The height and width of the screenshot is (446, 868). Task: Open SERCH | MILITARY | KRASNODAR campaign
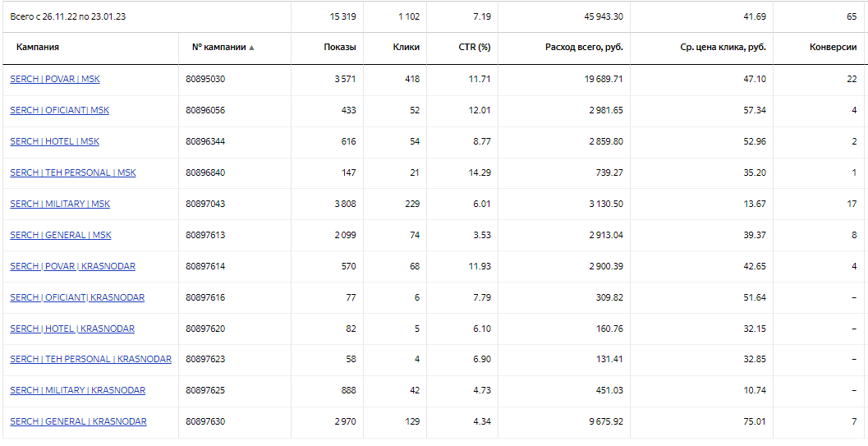click(x=77, y=390)
